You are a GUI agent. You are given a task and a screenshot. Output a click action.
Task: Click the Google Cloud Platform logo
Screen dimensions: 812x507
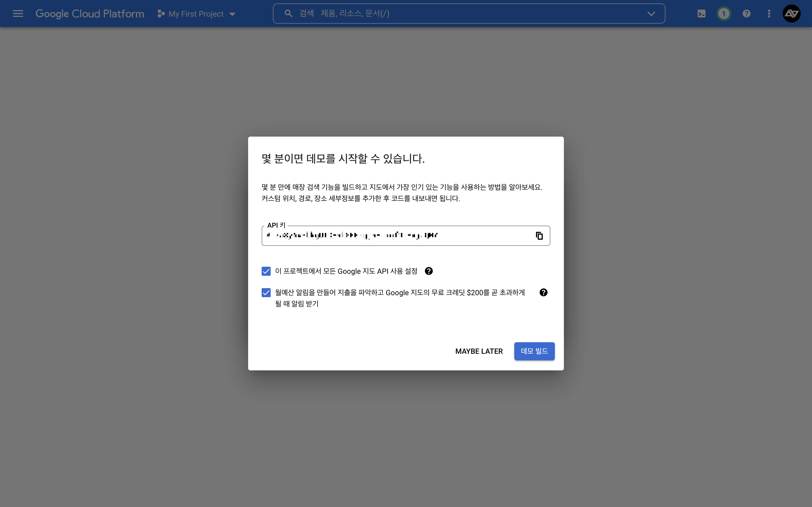[x=90, y=14]
